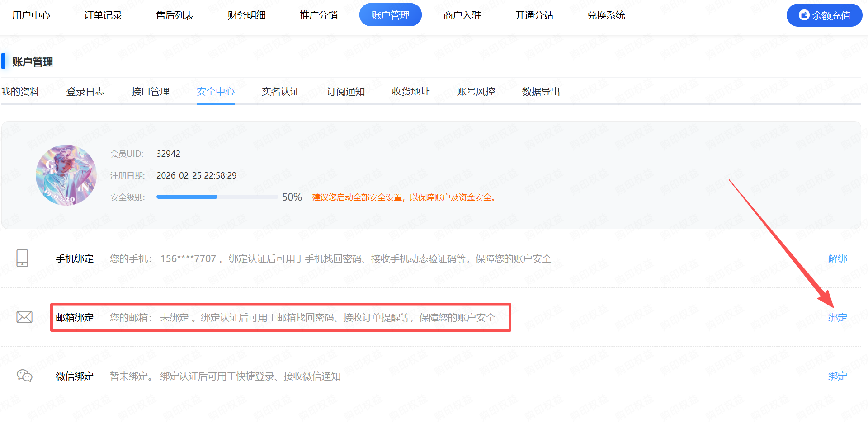
Task: Open the 账户管理 menu item
Action: click(390, 14)
